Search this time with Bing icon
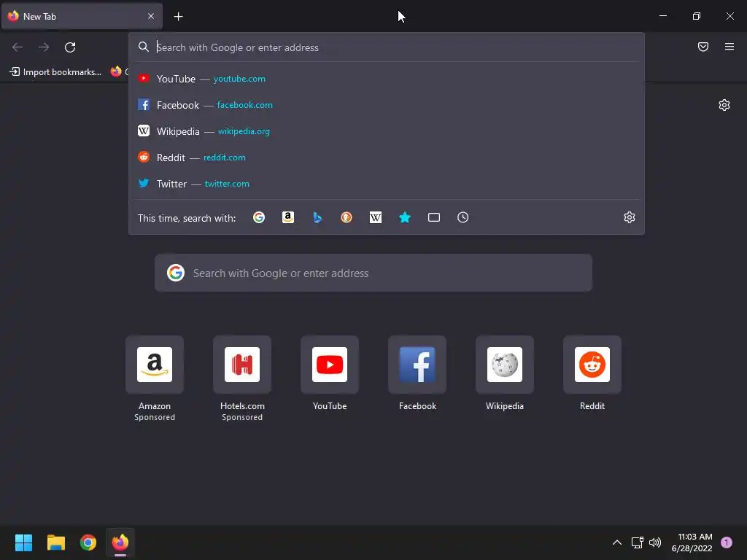Viewport: 747px width, 560px height. tap(317, 217)
